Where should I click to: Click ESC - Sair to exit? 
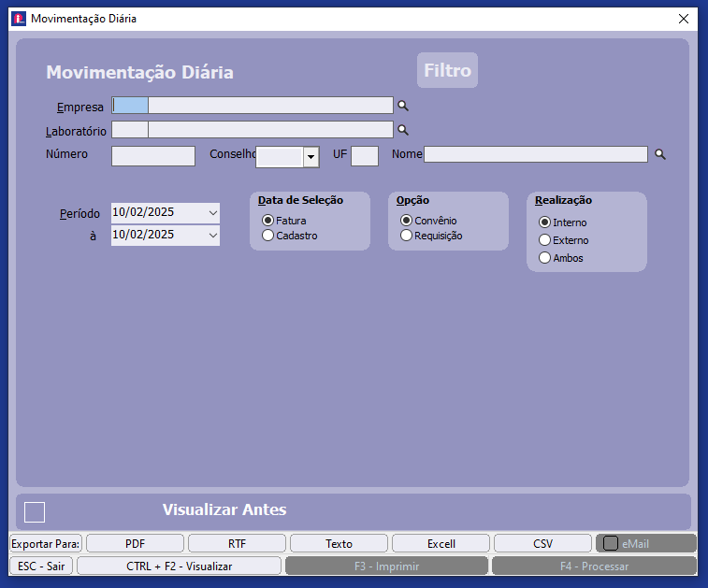42,566
